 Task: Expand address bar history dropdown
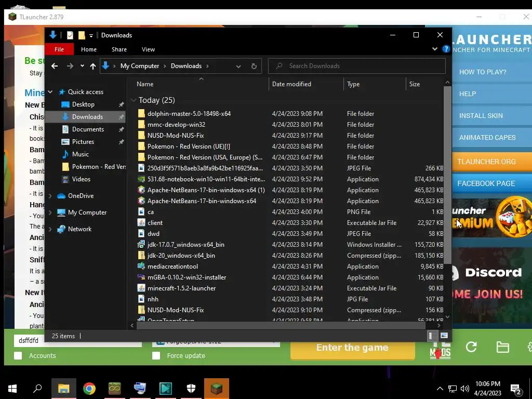coord(238,66)
